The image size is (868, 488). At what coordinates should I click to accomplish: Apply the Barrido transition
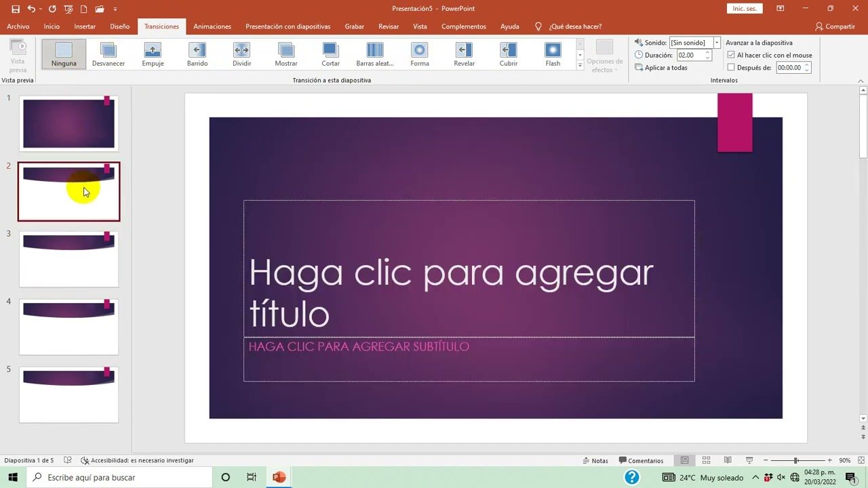(197, 54)
